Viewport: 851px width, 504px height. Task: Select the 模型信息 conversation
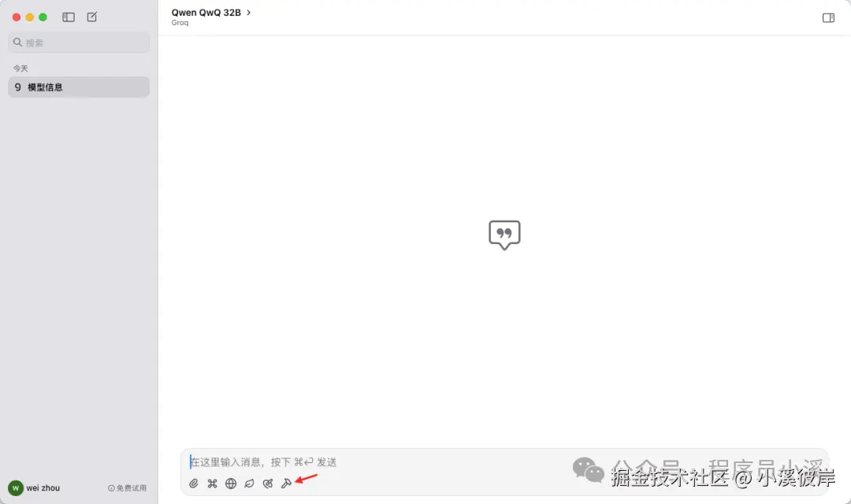click(79, 87)
